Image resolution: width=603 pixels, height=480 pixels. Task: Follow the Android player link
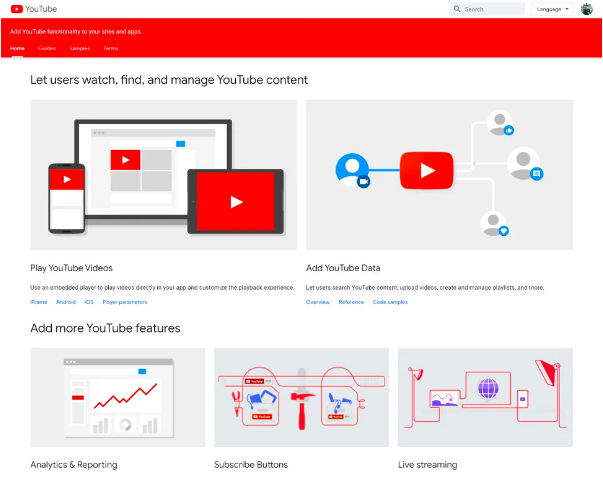[66, 301]
